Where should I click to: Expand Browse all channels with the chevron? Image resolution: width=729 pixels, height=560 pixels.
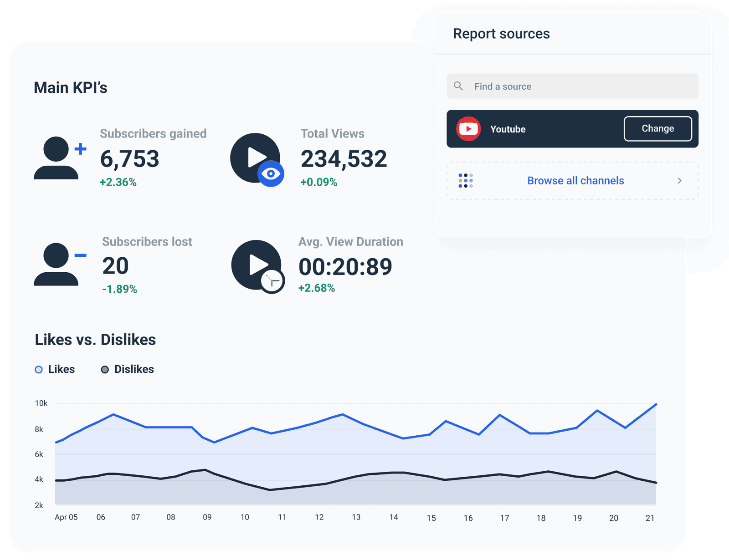pyautogui.click(x=679, y=180)
